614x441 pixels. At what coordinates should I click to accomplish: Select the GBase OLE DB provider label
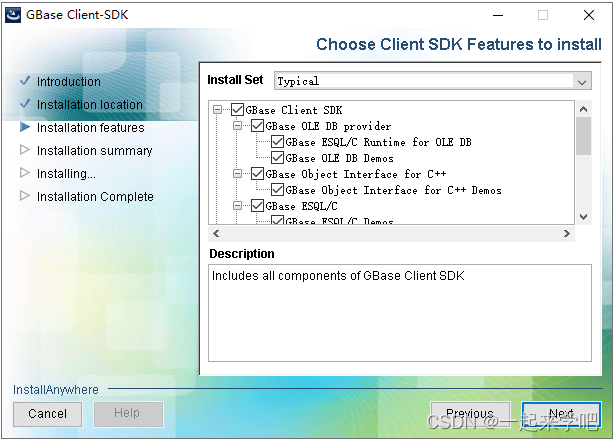pyautogui.click(x=328, y=126)
